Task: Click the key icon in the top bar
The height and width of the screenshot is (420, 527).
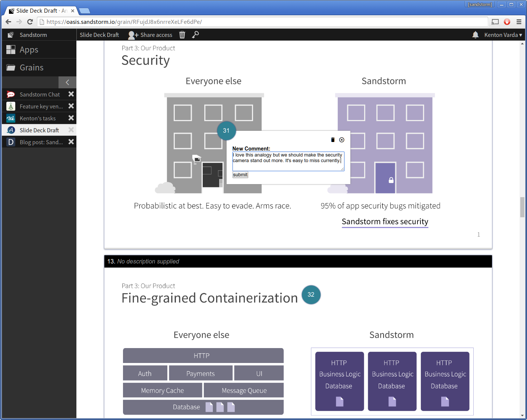Action: point(195,35)
